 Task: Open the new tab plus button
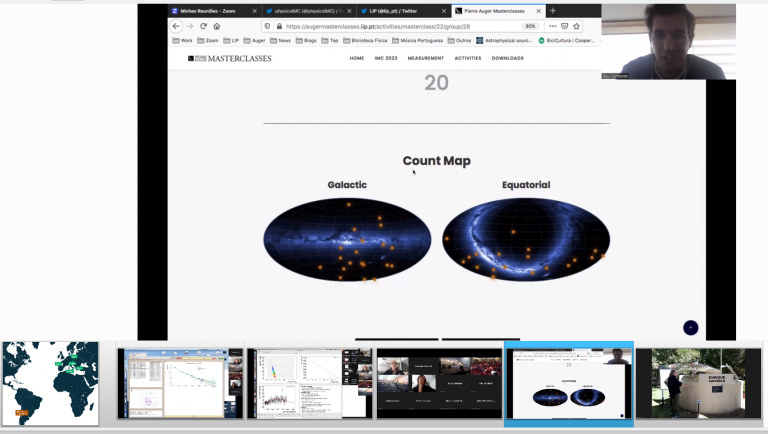552,10
